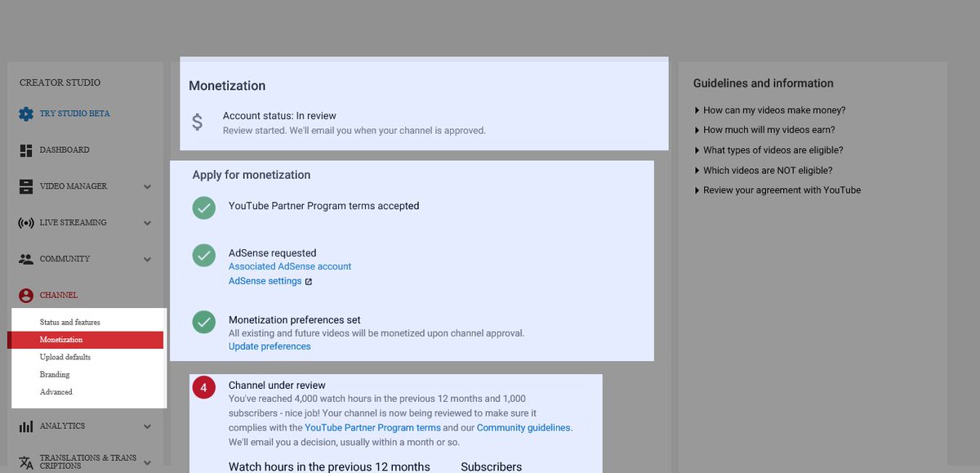980x473 pixels.
Task: Expand 'Review your agreement with YouTube'
Action: (777, 190)
